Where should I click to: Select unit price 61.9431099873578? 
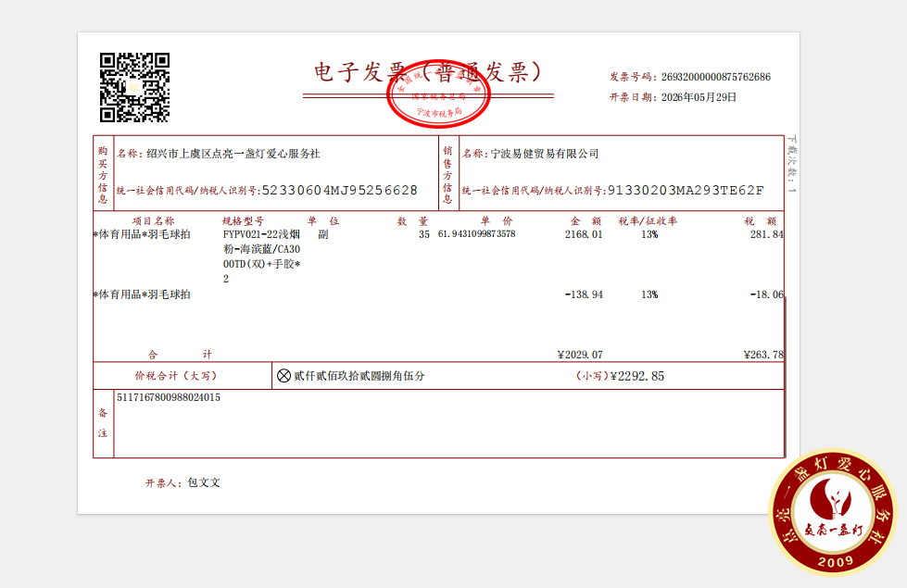point(476,233)
